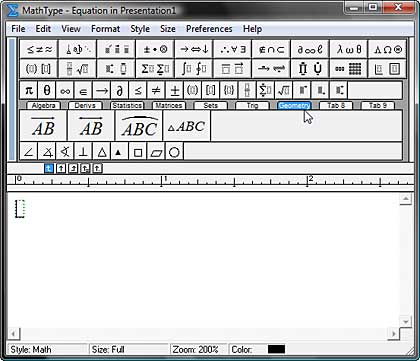The height and width of the screenshot is (361, 420).
Task: Insert plus-minus symbol from small bar
Action: pyautogui.click(x=174, y=90)
